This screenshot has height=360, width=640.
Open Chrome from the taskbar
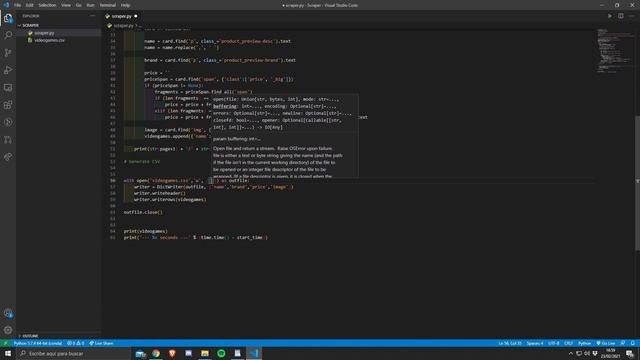(x=156, y=353)
